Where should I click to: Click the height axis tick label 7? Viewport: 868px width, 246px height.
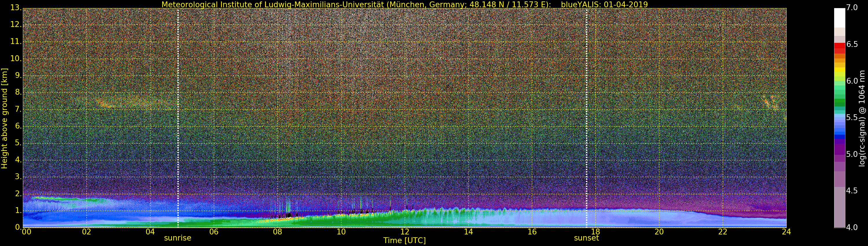(x=18, y=109)
